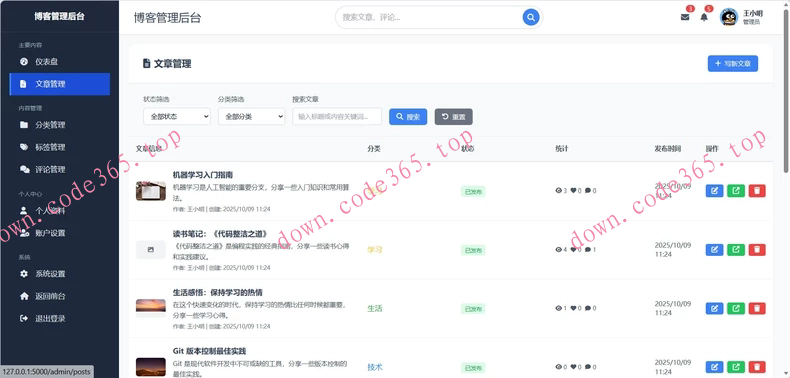Image resolution: width=790 pixels, height=378 pixels.
Task: Click the 写新文章 button
Action: coord(733,64)
